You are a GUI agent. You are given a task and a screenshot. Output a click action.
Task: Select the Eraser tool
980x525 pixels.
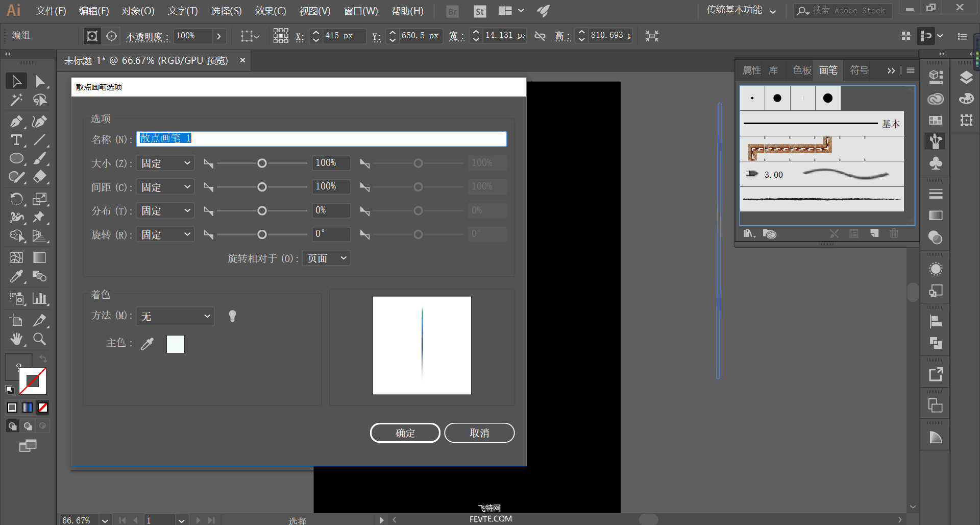tap(40, 177)
